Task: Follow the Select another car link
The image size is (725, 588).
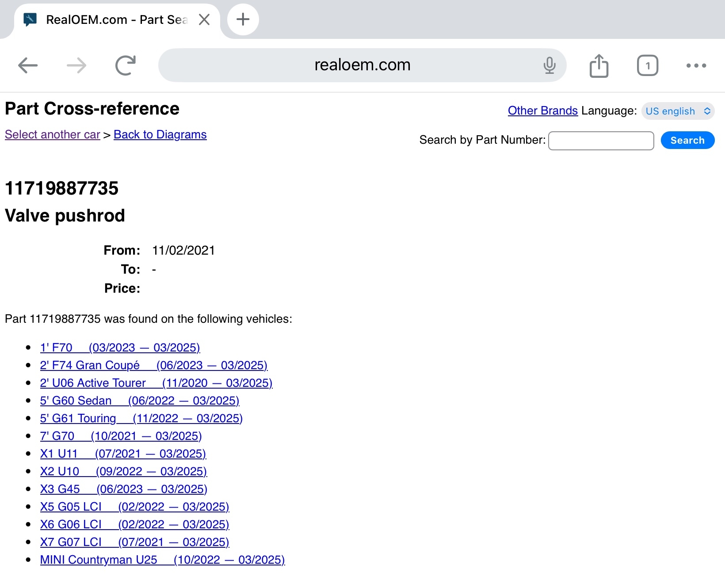Action: tap(53, 134)
